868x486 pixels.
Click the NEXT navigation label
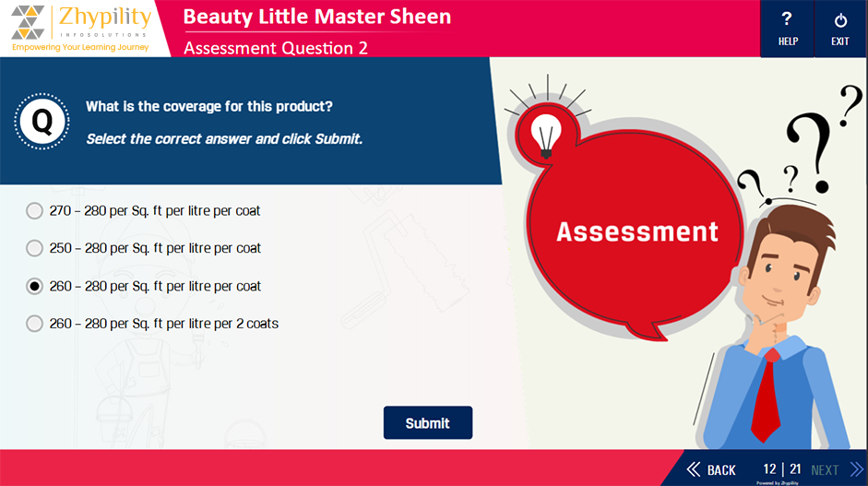[825, 470]
